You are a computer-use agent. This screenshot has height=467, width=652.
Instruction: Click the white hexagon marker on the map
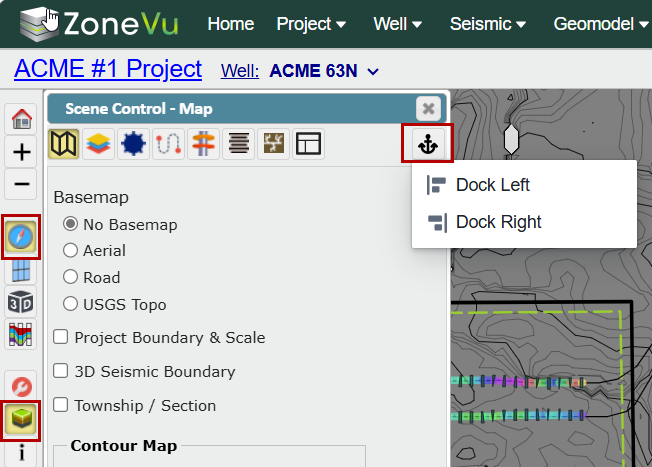point(511,139)
